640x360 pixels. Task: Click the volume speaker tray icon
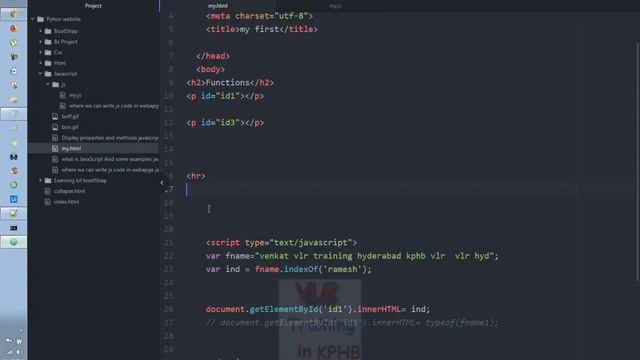tap(18, 352)
